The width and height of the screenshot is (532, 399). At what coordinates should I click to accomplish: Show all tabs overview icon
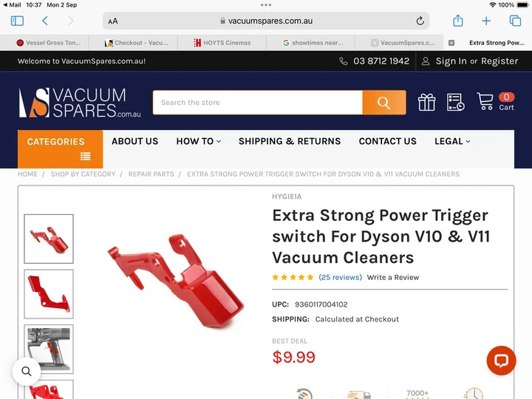pyautogui.click(x=515, y=21)
